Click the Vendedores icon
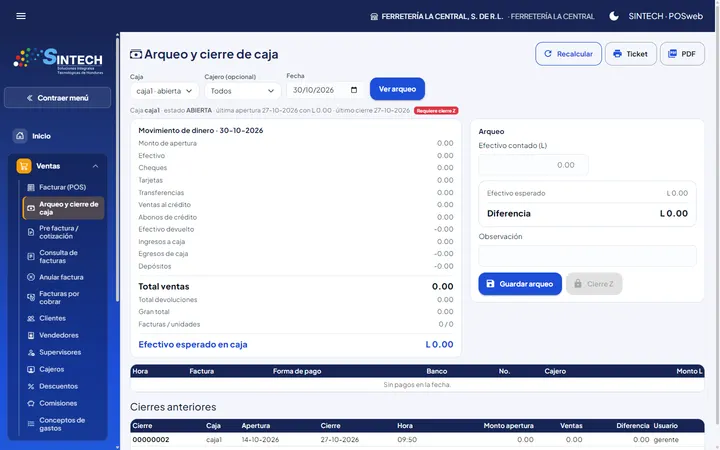Image resolution: width=720 pixels, height=450 pixels. (x=31, y=335)
